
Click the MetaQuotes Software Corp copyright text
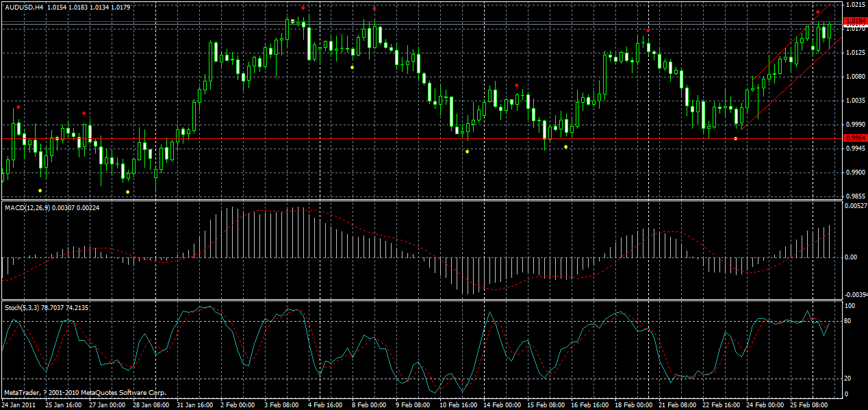click(x=86, y=393)
